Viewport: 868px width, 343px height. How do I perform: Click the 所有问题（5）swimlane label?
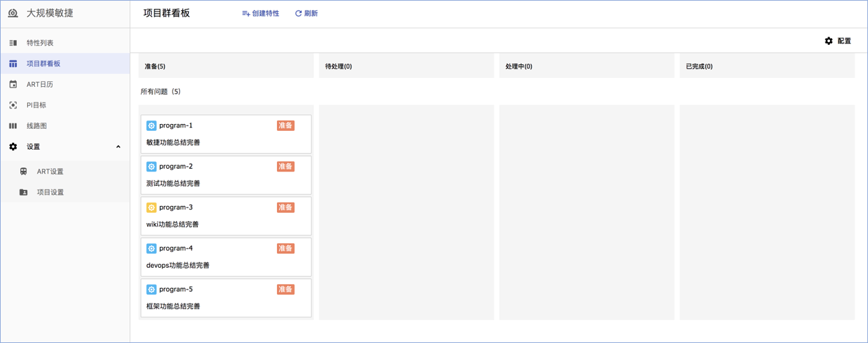pyautogui.click(x=160, y=92)
